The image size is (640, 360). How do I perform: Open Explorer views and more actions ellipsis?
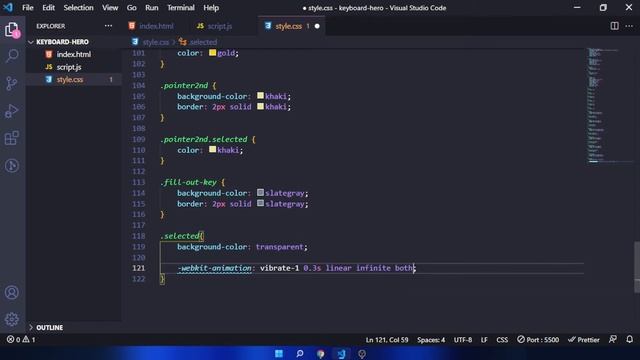(x=108, y=26)
